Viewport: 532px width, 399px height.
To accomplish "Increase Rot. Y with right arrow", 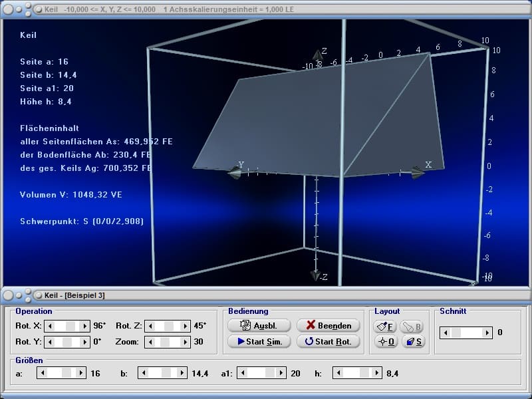I will click(x=84, y=342).
